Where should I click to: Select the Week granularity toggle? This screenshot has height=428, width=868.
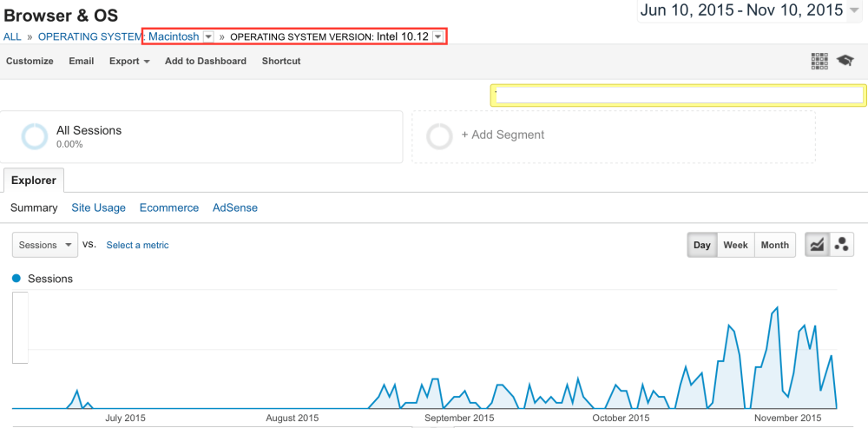(x=735, y=245)
